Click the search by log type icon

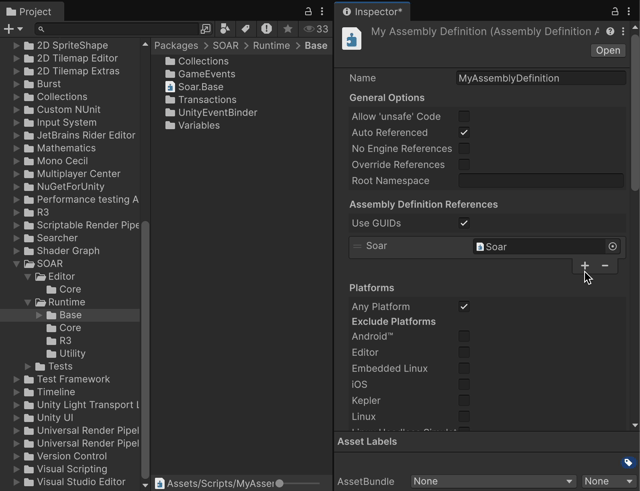(266, 29)
